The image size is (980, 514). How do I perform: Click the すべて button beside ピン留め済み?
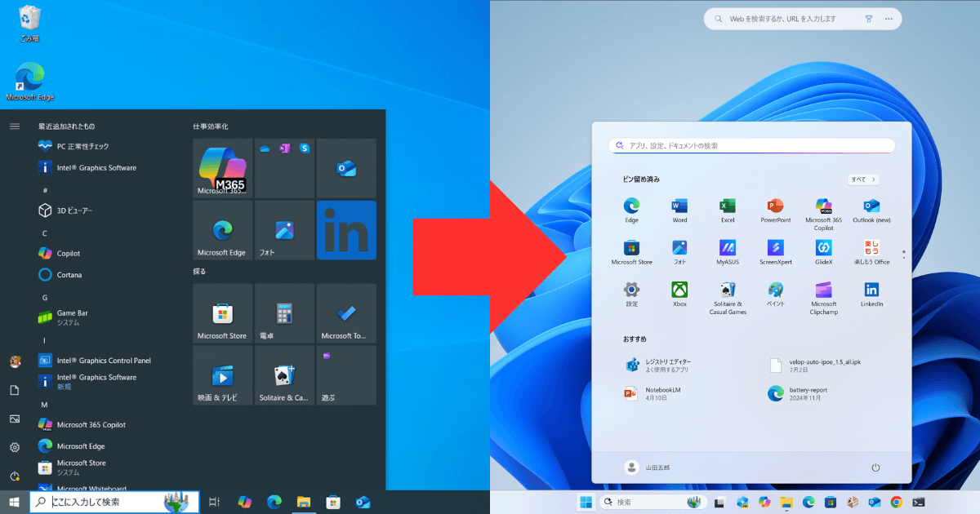(x=863, y=179)
